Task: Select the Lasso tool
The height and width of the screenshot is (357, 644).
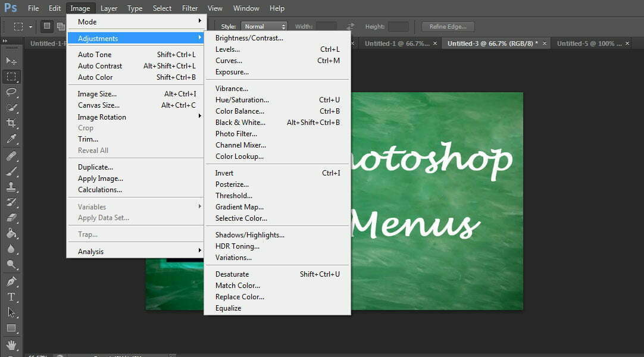Action: pyautogui.click(x=11, y=92)
